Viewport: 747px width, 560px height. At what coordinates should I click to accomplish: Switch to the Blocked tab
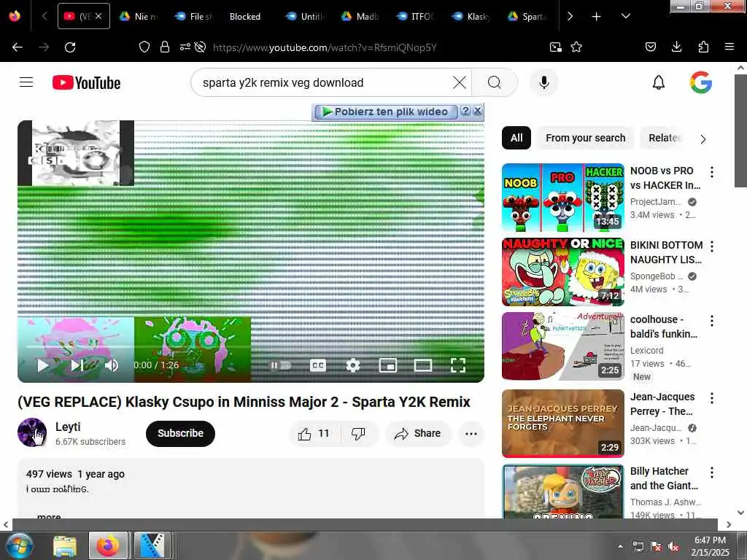coord(245,17)
